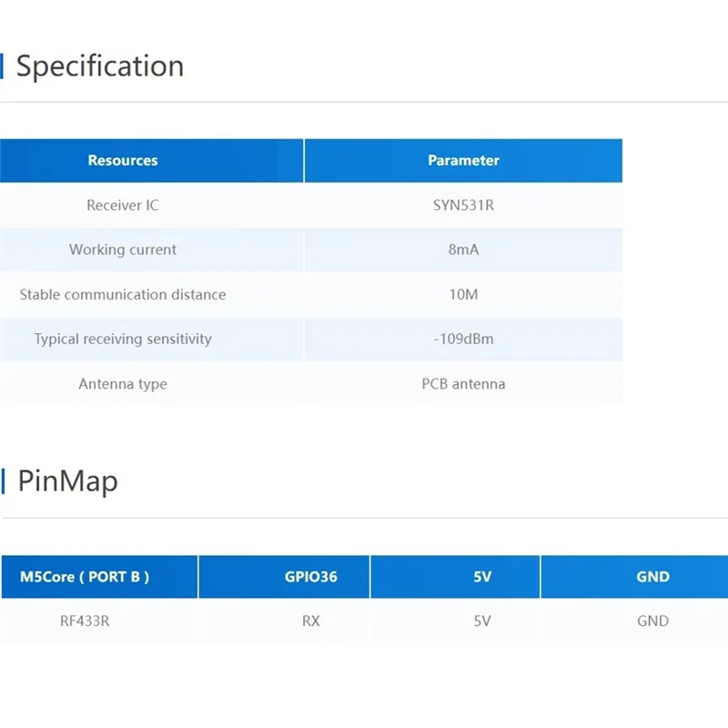Viewport: 728px width, 728px height.
Task: Click the PinMap section heading
Action: click(x=68, y=480)
